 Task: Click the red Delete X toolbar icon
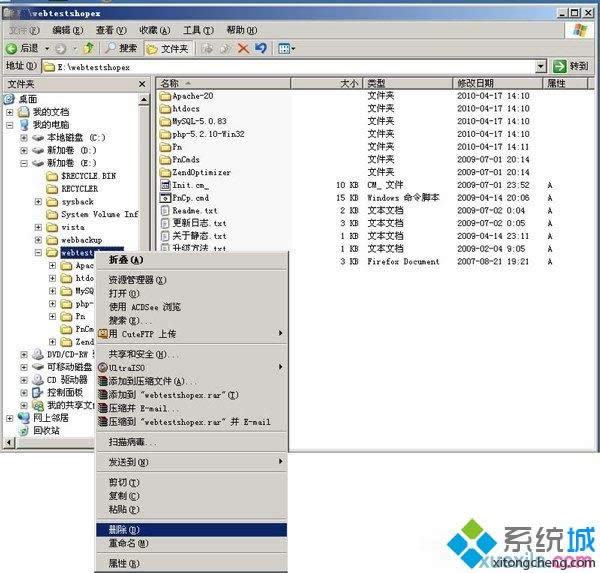pyautogui.click(x=242, y=48)
